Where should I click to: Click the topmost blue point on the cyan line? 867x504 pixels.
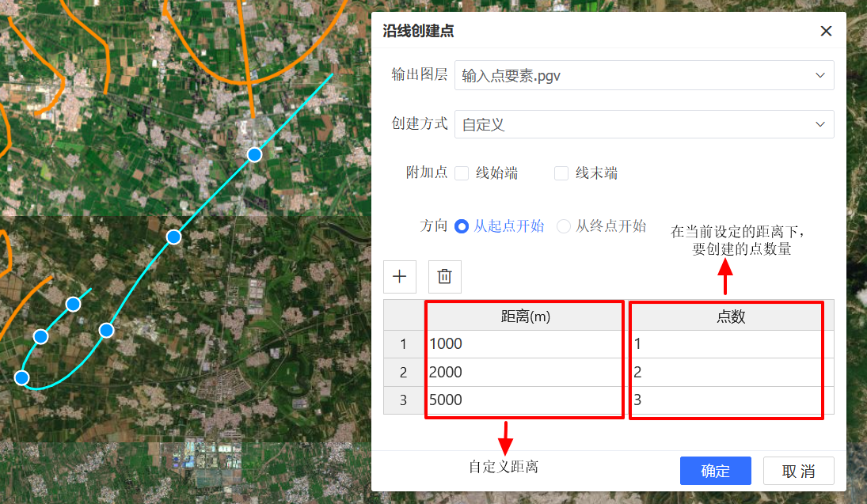tap(254, 154)
